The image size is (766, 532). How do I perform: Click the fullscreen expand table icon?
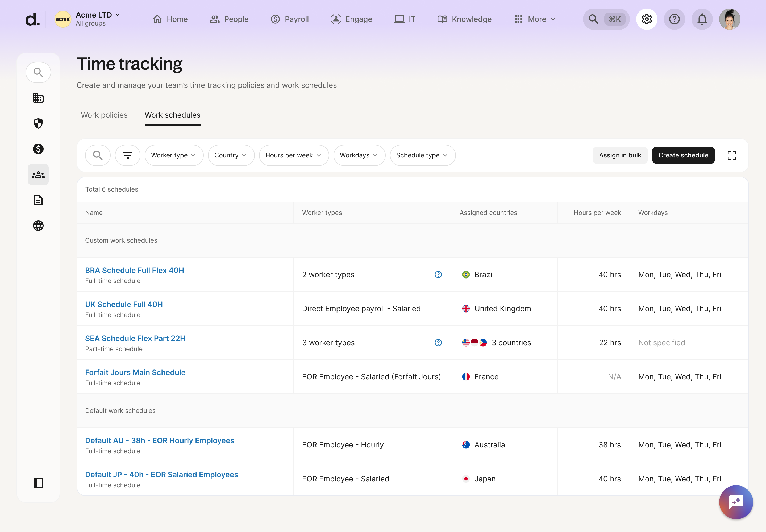click(x=732, y=155)
